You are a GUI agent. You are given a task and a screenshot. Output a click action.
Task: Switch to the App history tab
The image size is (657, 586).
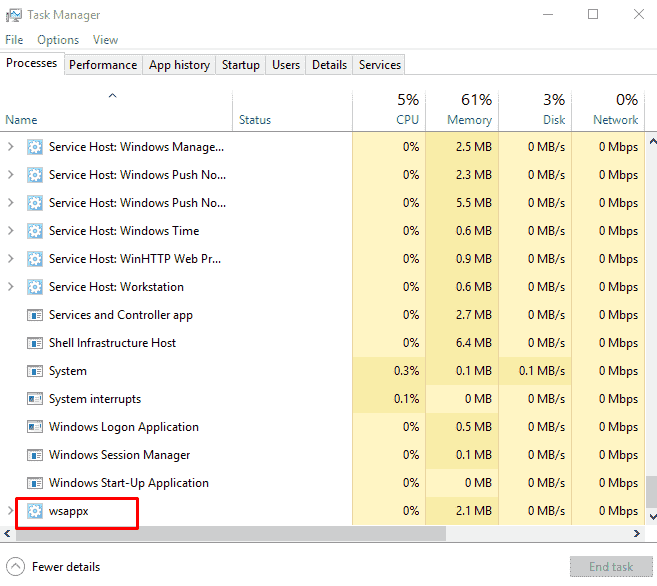(x=179, y=65)
